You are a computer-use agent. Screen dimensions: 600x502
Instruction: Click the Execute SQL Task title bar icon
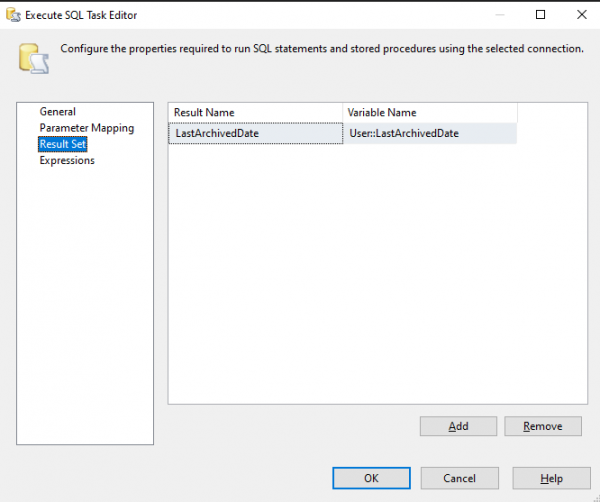point(13,15)
